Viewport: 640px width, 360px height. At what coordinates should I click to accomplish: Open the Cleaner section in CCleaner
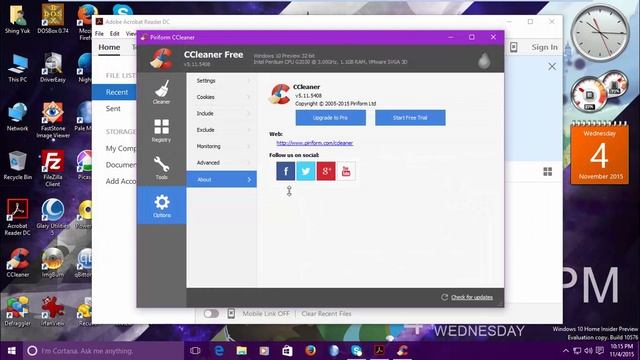(162, 92)
